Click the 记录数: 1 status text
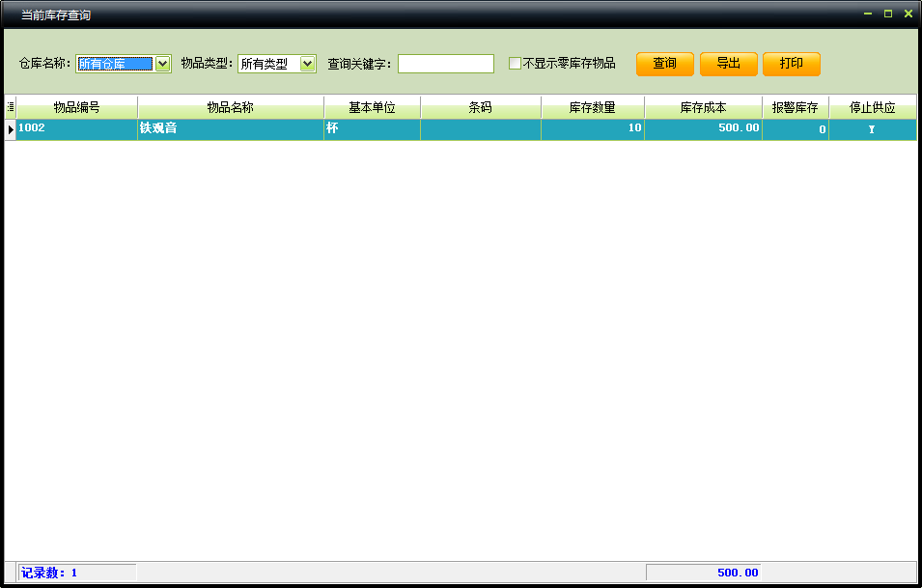922x588 pixels. pyautogui.click(x=49, y=573)
